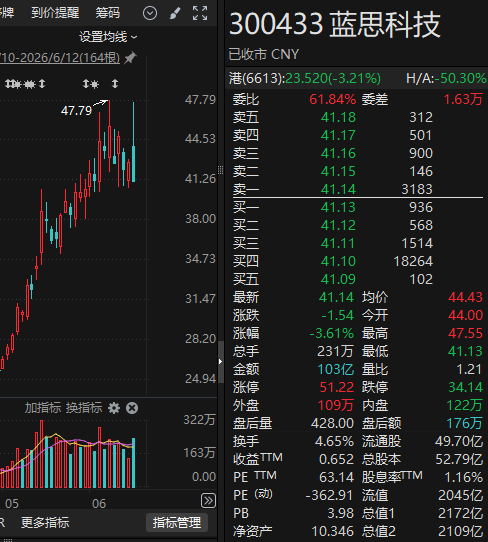The width and height of the screenshot is (488, 542).
Task: Pin the date range with pushpin icon
Action: [x=130, y=57]
